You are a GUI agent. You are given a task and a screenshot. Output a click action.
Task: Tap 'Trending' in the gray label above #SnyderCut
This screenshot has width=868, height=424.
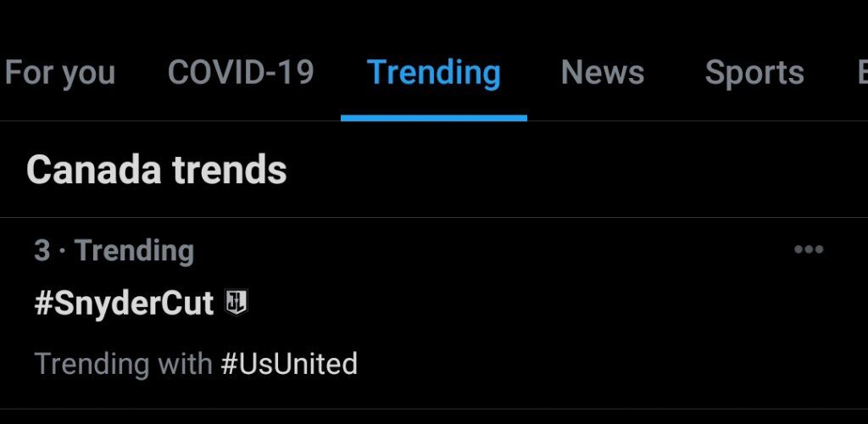[134, 251]
